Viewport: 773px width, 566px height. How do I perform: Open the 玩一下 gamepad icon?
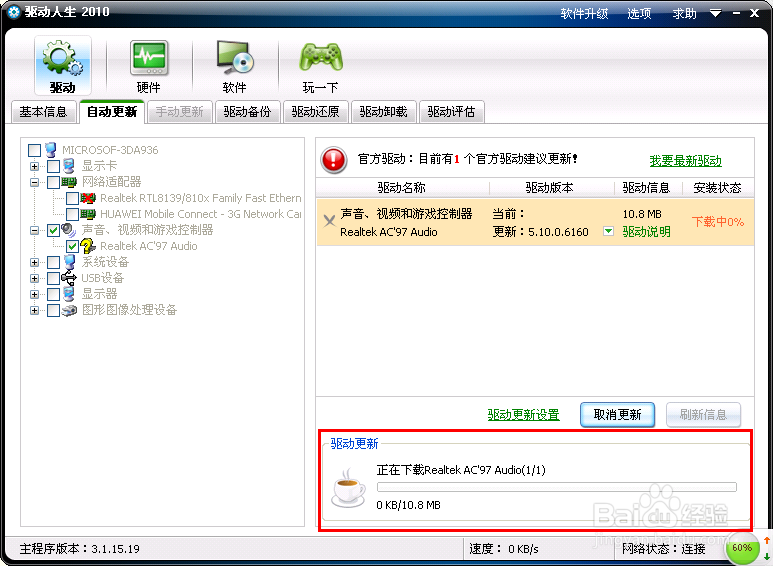pyautogui.click(x=321, y=66)
